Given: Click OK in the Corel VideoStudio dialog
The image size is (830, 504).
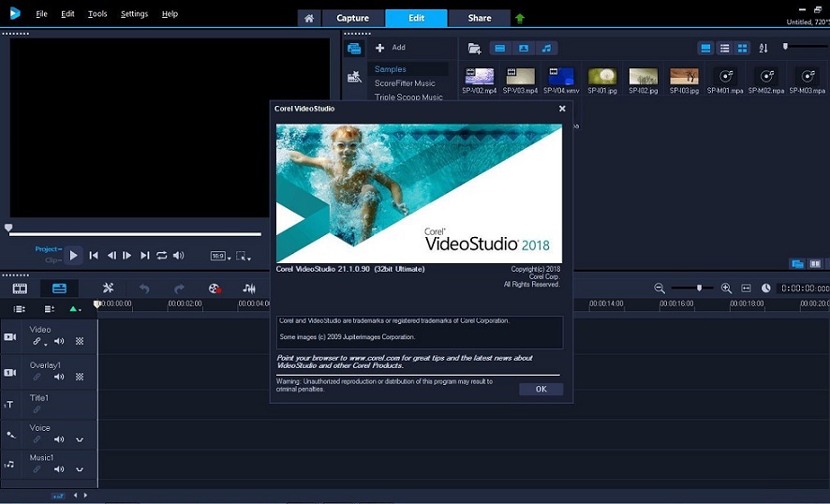Looking at the screenshot, I should (541, 389).
